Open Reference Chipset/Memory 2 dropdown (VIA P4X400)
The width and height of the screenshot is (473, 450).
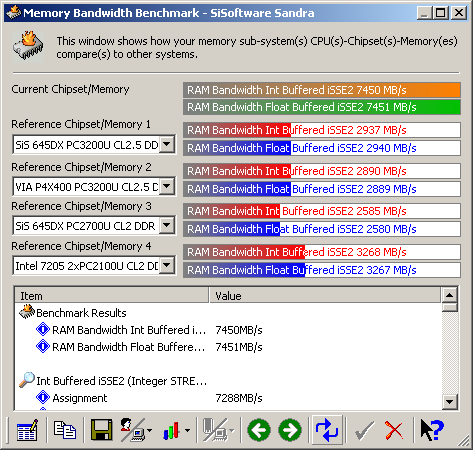[x=167, y=186]
